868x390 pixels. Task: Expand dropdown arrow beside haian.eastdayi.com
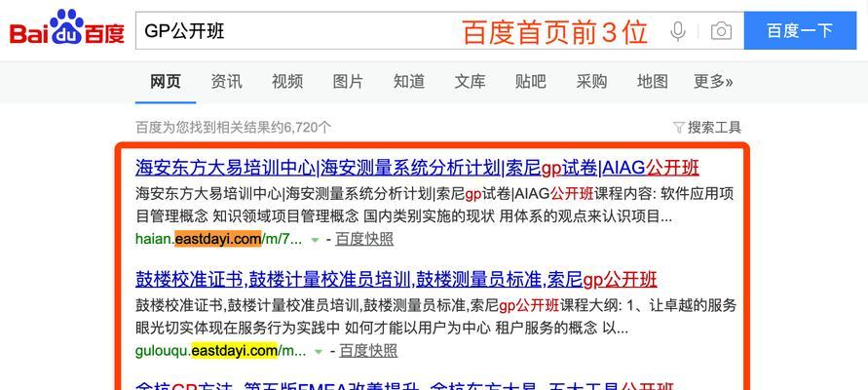(315, 241)
